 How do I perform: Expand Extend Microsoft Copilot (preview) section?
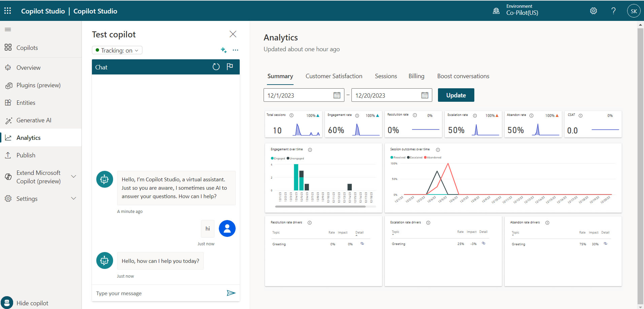(x=73, y=177)
